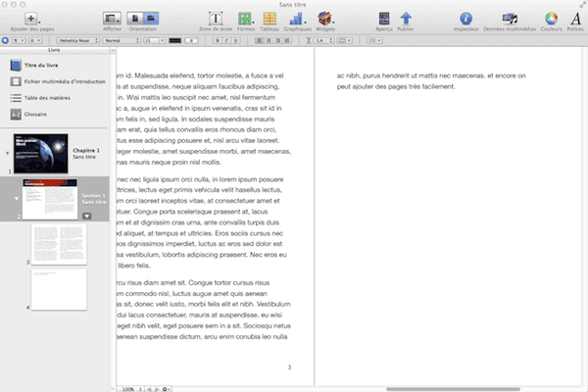The image size is (588, 392).
Task: Select page 3 thumbnail
Action: click(x=59, y=244)
